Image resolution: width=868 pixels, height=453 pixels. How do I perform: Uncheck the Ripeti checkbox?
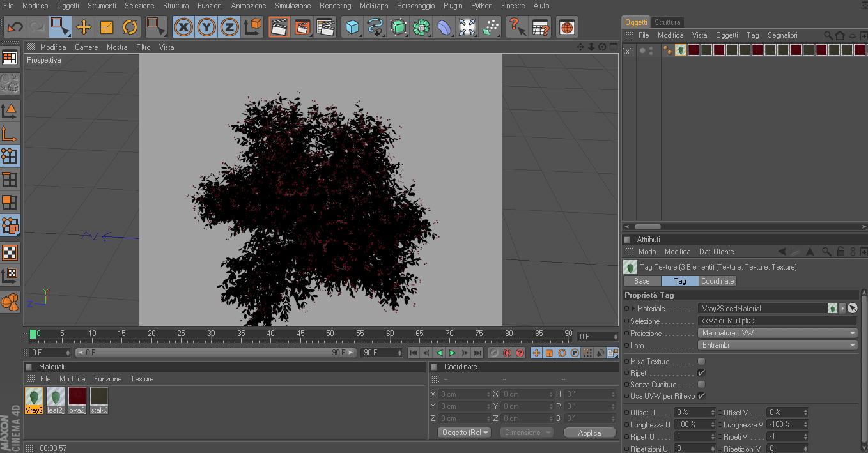pos(701,373)
